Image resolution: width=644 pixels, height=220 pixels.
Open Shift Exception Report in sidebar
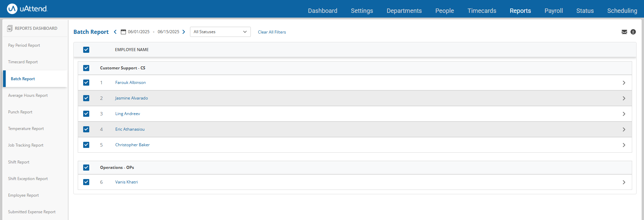tap(28, 179)
